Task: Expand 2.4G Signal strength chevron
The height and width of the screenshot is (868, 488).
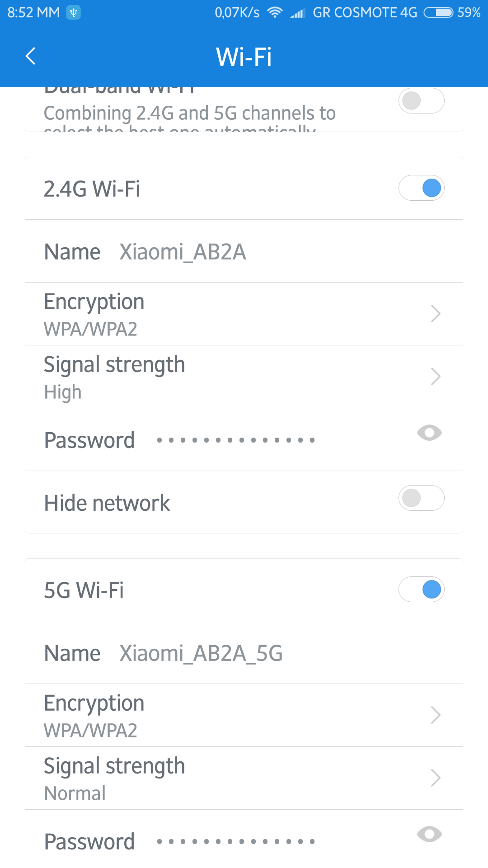Action: (x=435, y=377)
